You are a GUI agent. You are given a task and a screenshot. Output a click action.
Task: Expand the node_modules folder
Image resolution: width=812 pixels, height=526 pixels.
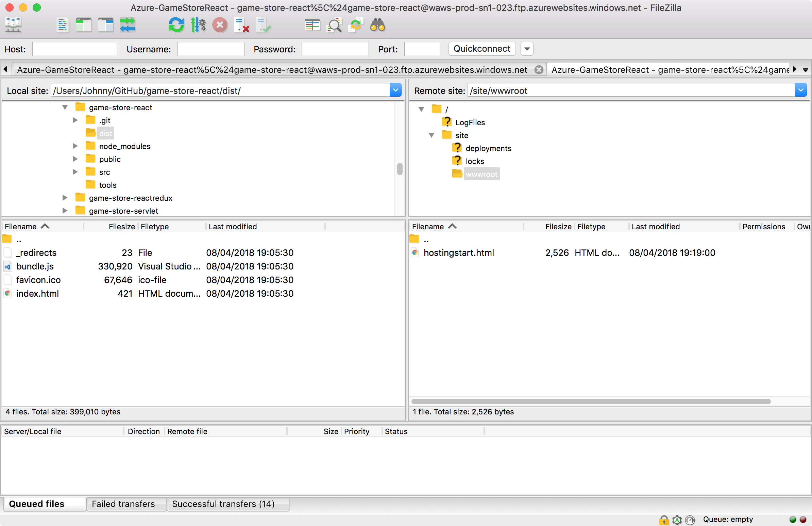coord(75,146)
